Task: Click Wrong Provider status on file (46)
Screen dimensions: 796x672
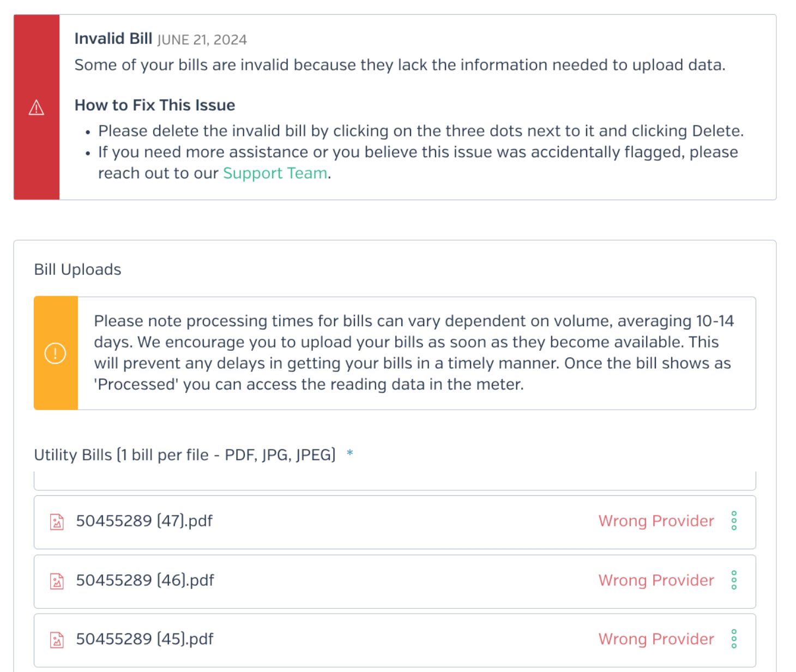Action: tap(656, 580)
